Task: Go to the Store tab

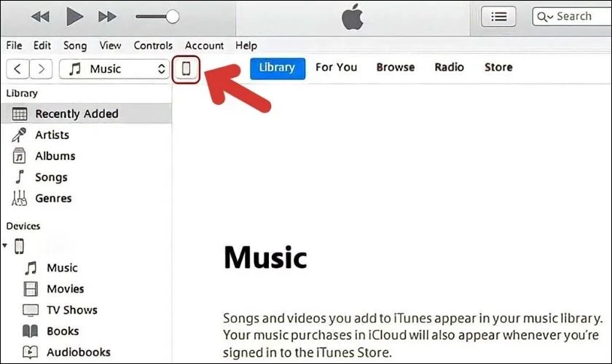Action: tap(498, 68)
